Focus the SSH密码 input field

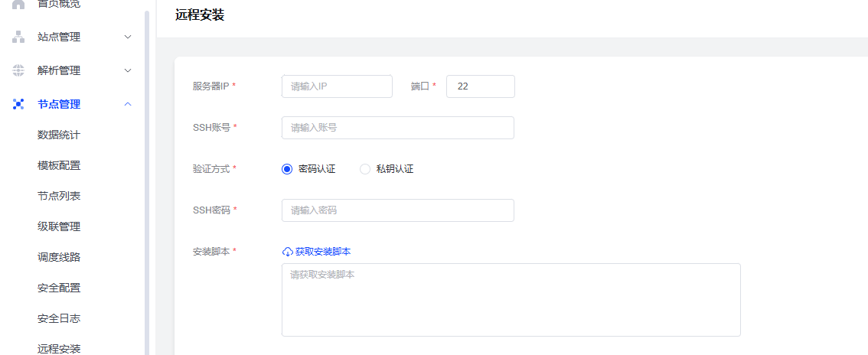click(x=398, y=210)
